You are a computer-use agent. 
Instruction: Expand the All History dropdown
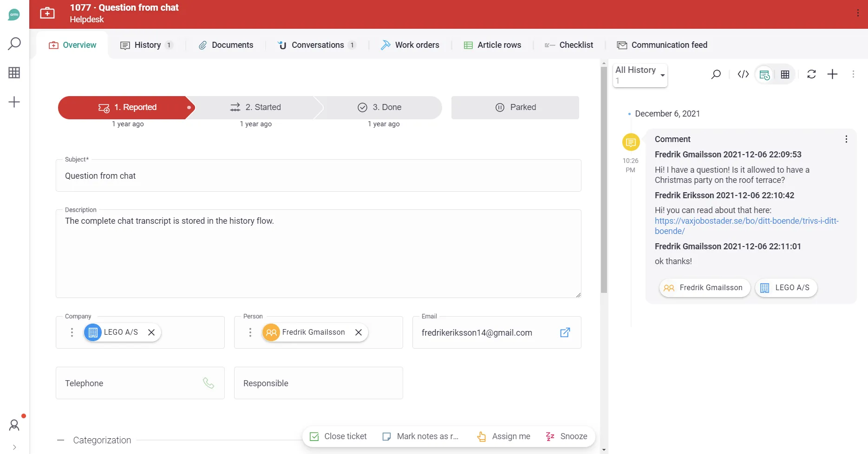click(x=640, y=75)
